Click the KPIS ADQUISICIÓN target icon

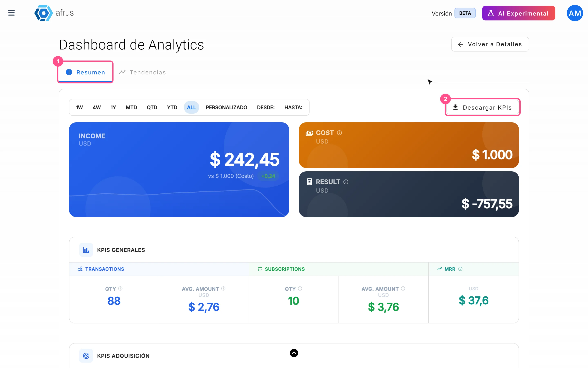[86, 356]
